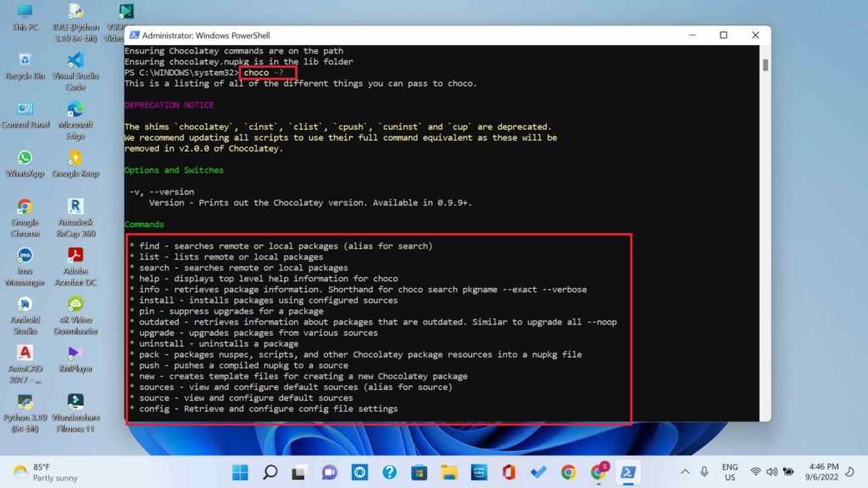This screenshot has width=868, height=488.
Task: Click the Chrome taskbar icon with notification badge
Action: click(598, 472)
